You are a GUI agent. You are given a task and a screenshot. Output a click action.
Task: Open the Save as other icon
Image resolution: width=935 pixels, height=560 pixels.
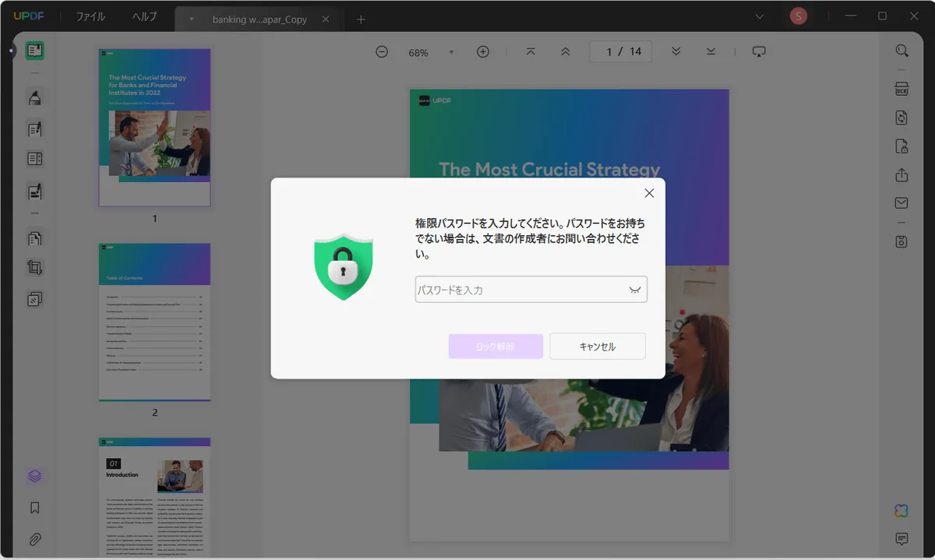[901, 241]
